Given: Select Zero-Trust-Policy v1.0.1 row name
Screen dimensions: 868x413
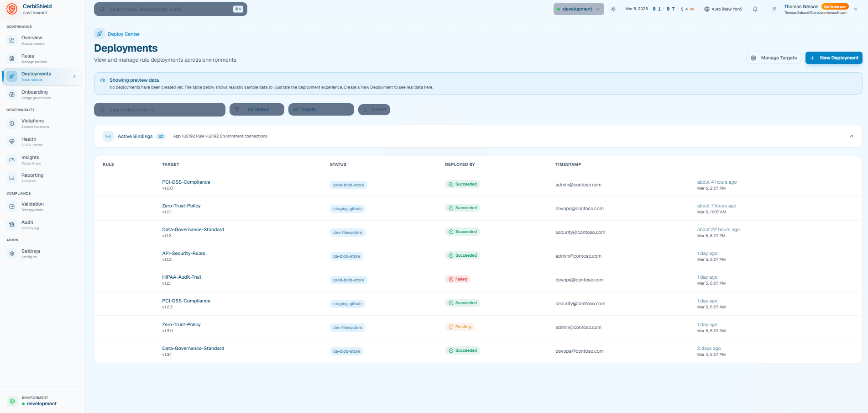Looking at the screenshot, I should 181,206.
